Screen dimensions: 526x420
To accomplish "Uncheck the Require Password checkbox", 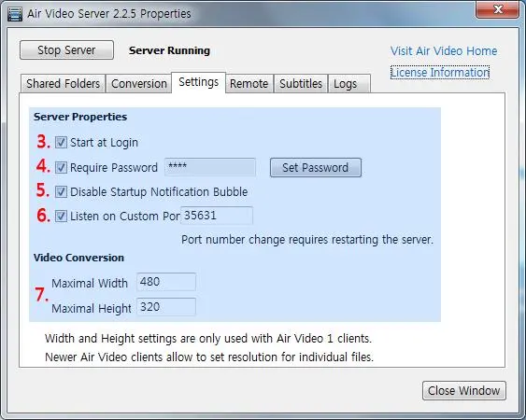I will [61, 167].
